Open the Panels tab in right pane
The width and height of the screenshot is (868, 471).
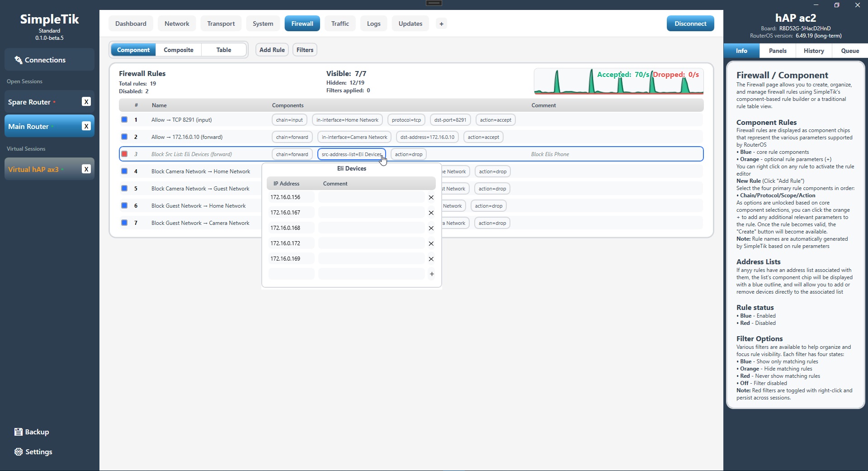pos(778,51)
